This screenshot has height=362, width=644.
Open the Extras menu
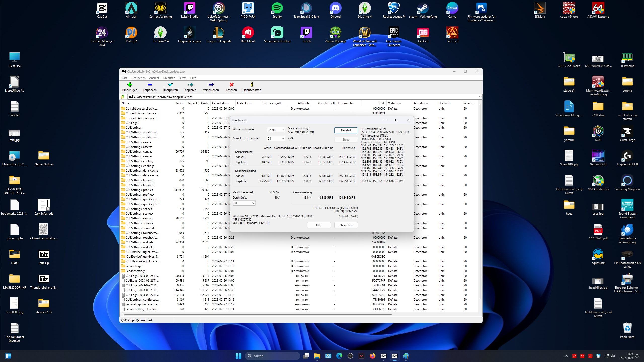182,78
